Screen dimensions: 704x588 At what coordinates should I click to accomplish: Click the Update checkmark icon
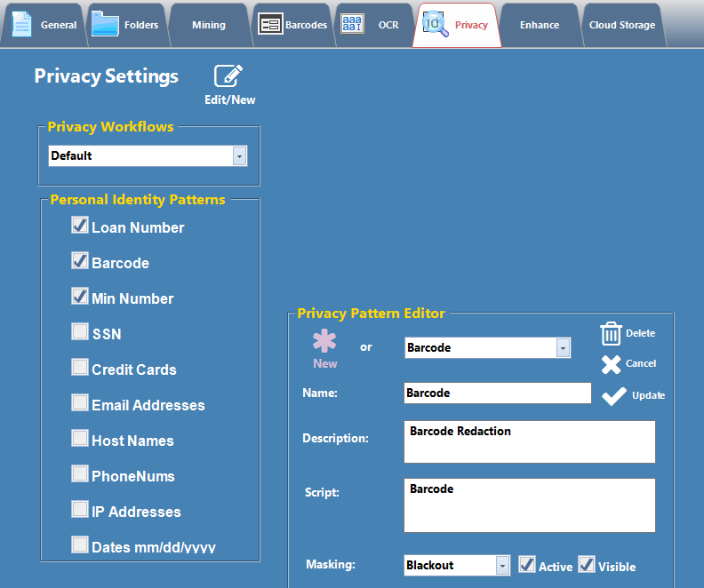[x=613, y=396]
